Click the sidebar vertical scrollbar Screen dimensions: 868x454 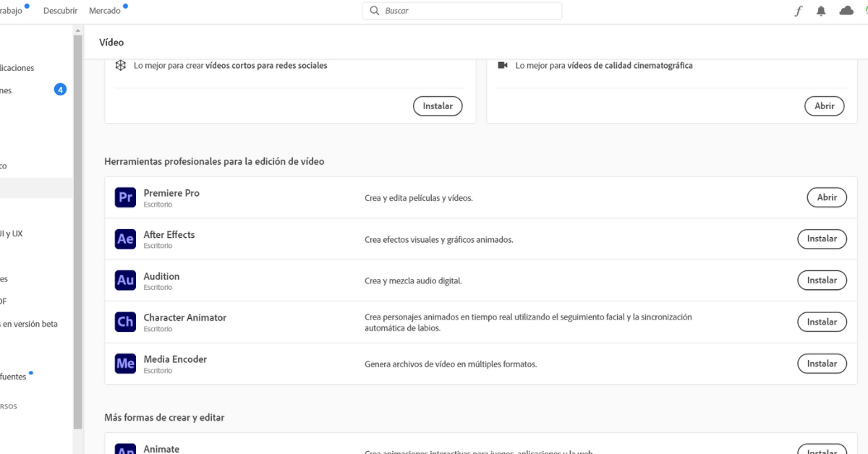coord(78,231)
